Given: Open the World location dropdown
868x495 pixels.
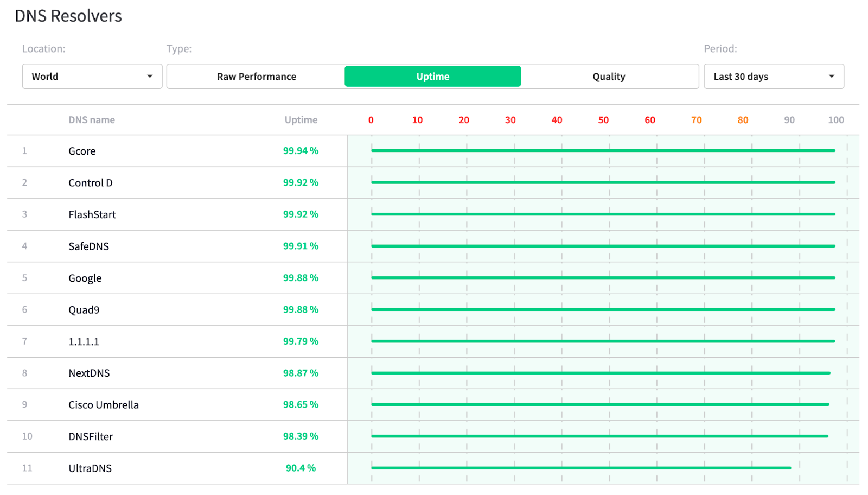Looking at the screenshot, I should point(92,77).
